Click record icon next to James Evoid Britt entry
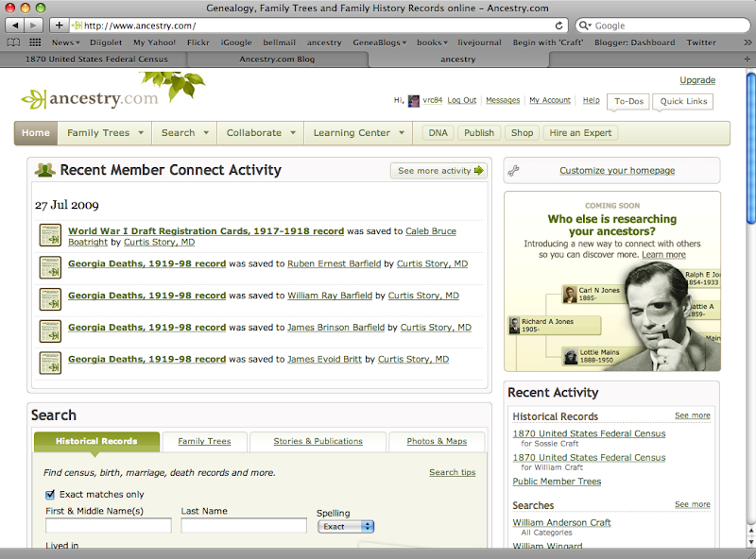Viewport: 756px width, 559px height. 50,363
